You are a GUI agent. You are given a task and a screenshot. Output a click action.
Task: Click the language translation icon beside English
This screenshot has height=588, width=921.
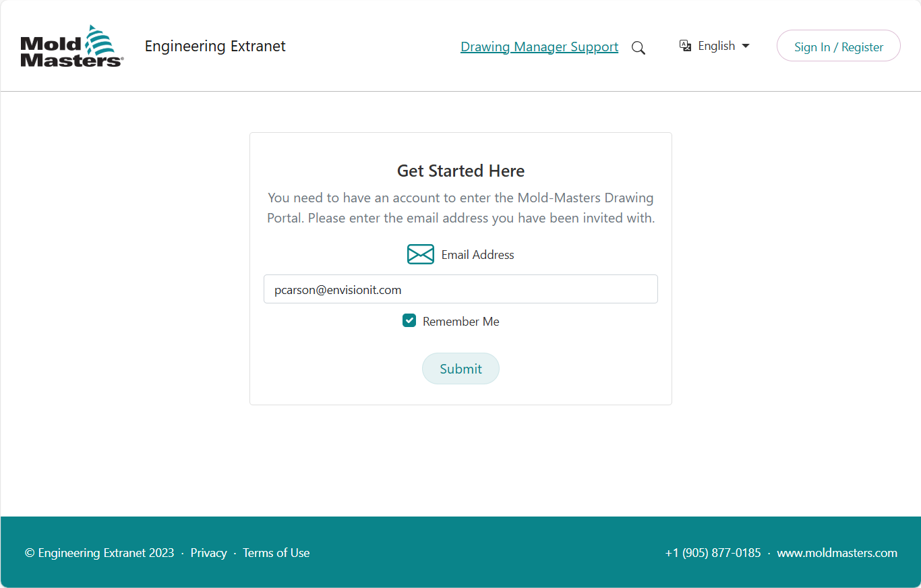coord(685,45)
